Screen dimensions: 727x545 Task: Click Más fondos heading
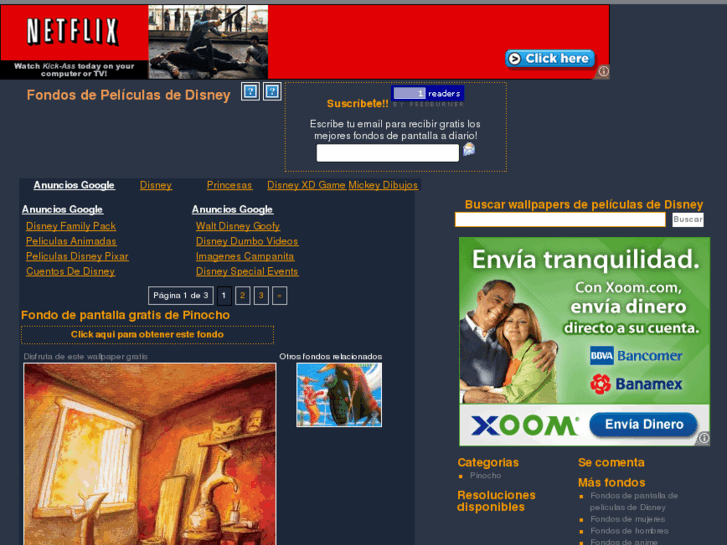coord(612,483)
